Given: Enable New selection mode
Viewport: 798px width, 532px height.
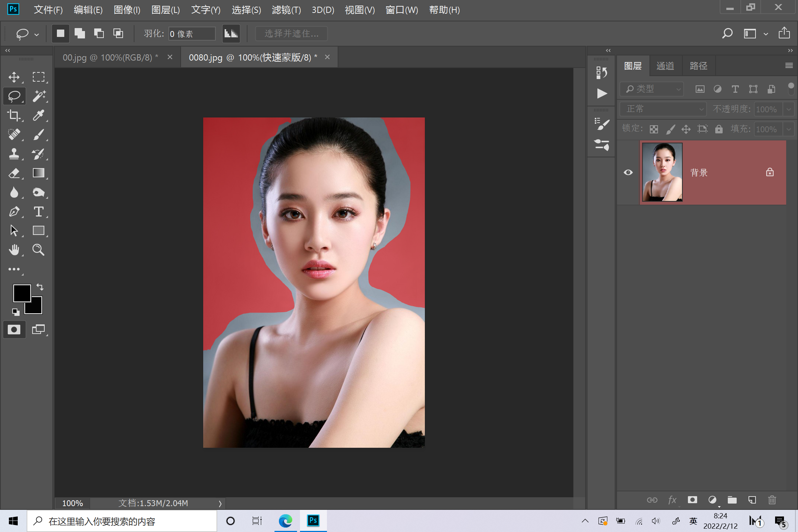Looking at the screenshot, I should 61,34.
